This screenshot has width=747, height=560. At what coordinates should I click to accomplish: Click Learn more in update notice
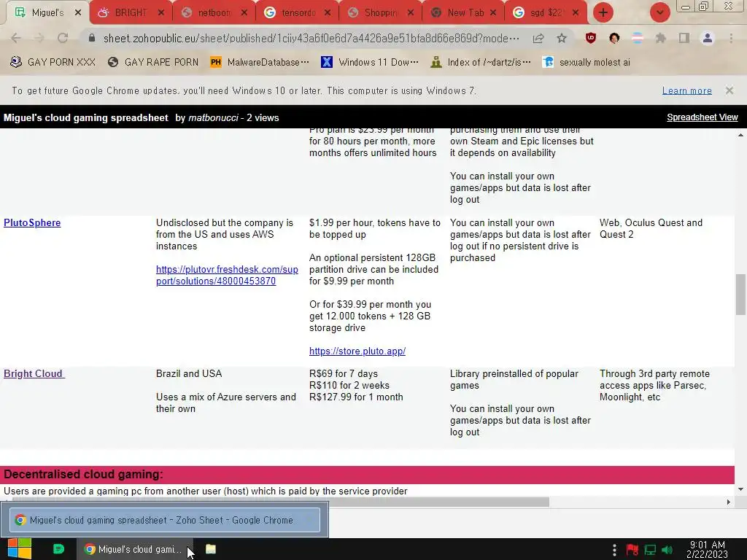(x=686, y=90)
